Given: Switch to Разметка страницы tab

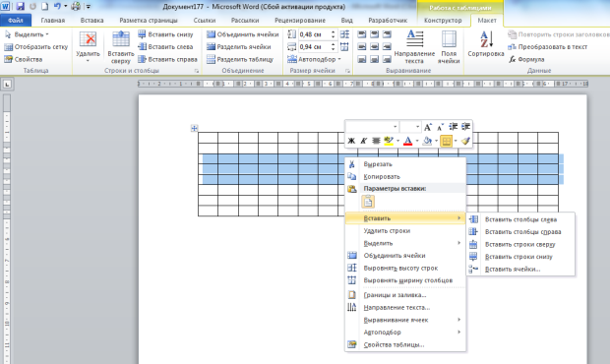Looking at the screenshot, I should tap(149, 21).
